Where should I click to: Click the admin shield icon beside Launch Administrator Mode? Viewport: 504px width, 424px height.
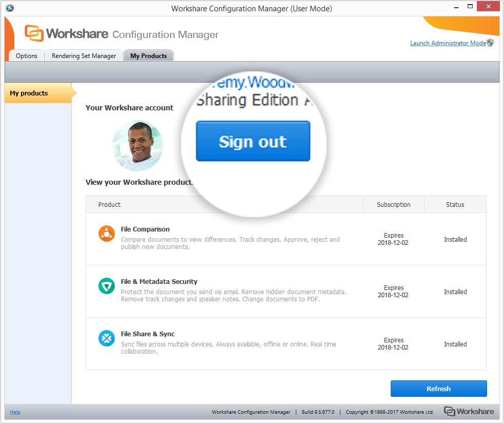[490, 43]
